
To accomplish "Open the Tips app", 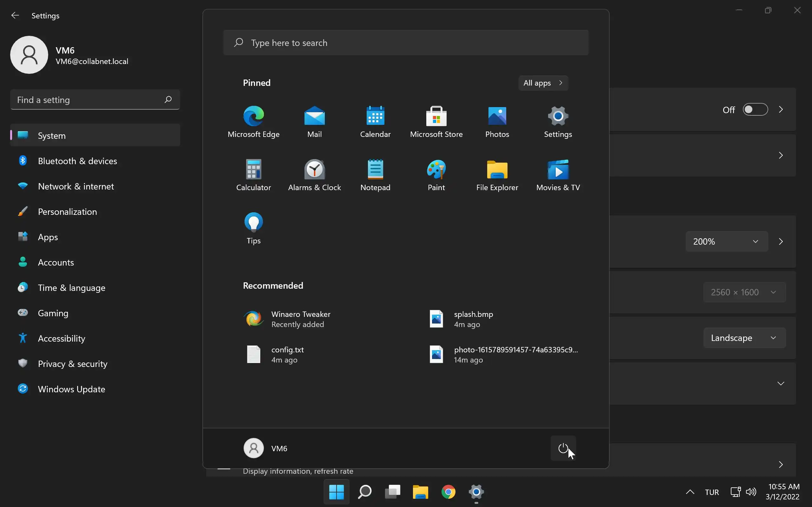I will point(253,228).
